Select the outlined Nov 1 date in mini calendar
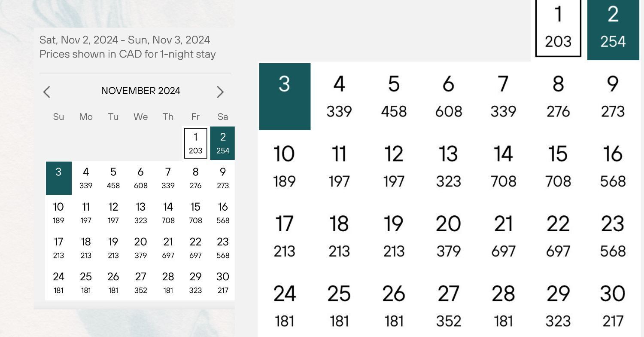The width and height of the screenshot is (644, 337). click(195, 143)
